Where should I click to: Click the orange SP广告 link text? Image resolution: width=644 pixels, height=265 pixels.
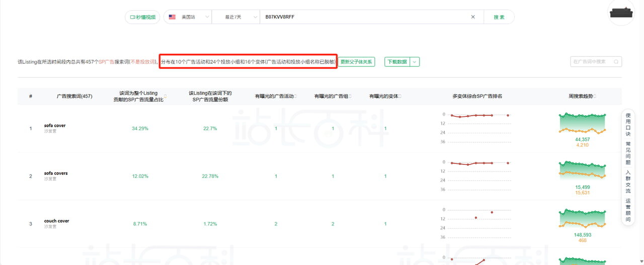point(106,62)
